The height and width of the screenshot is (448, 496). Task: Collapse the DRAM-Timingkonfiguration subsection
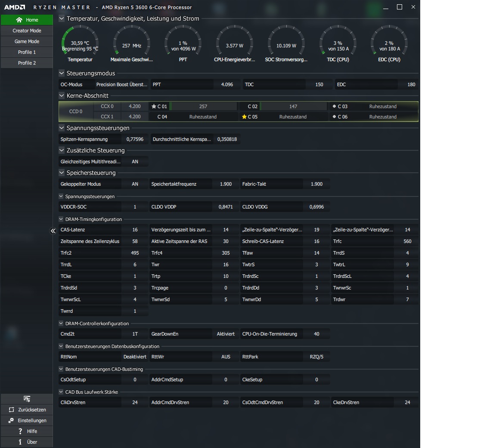[x=61, y=219]
